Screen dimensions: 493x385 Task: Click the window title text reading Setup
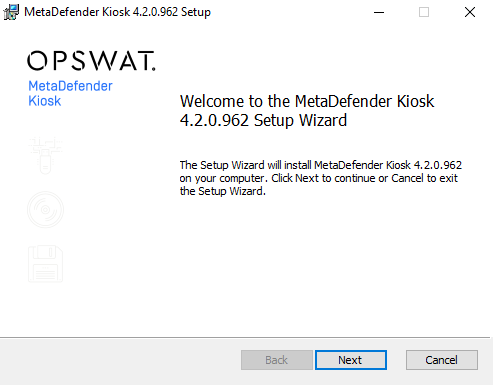(x=196, y=12)
